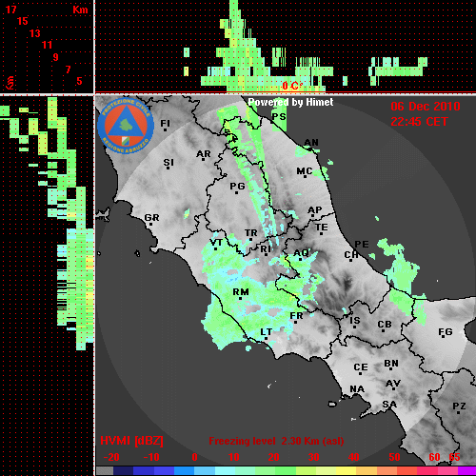Click the 30 dBZ color scale value
Viewport: 476px width, 476px height.
pos(313,457)
